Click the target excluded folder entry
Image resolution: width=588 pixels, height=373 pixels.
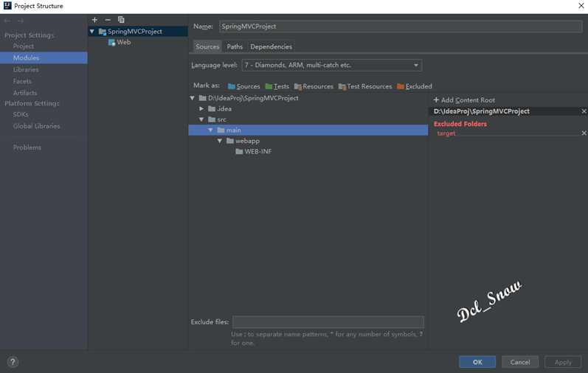(446, 133)
